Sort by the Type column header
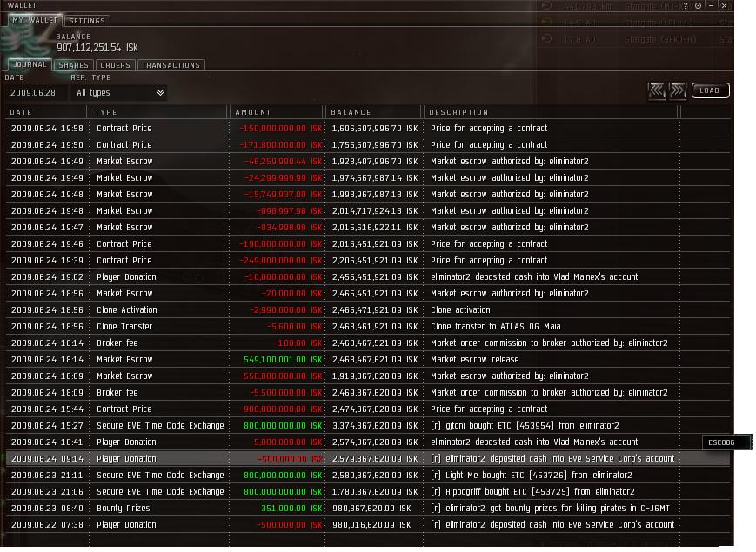756x552 pixels. [x=158, y=112]
